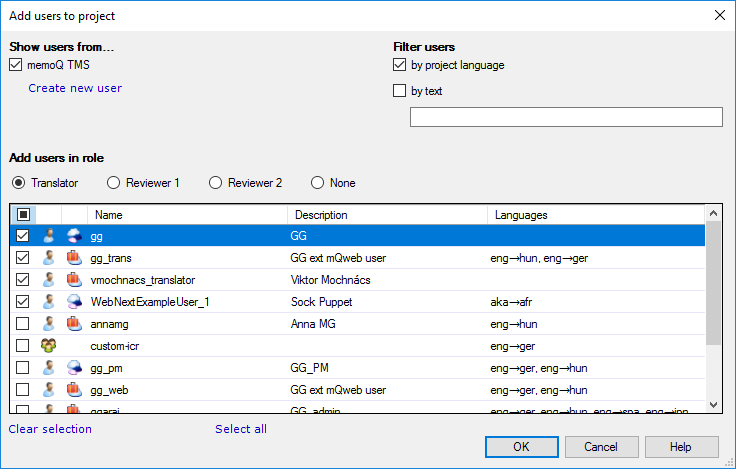Screen dimensions: 736x469
Task: Click the globe icon next to WebNextExampleUser_1
Action: (x=74, y=301)
